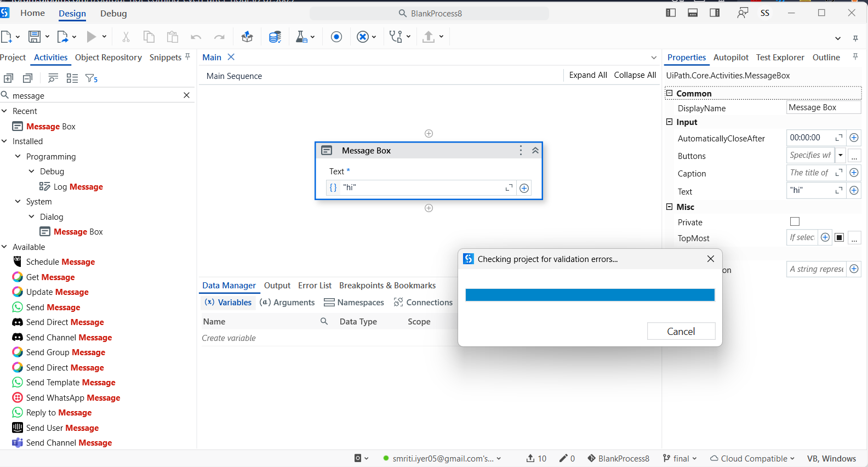Screen dimensions: 868x467
Task: Open the Arguments tab in Data Manager
Action: 287,302
